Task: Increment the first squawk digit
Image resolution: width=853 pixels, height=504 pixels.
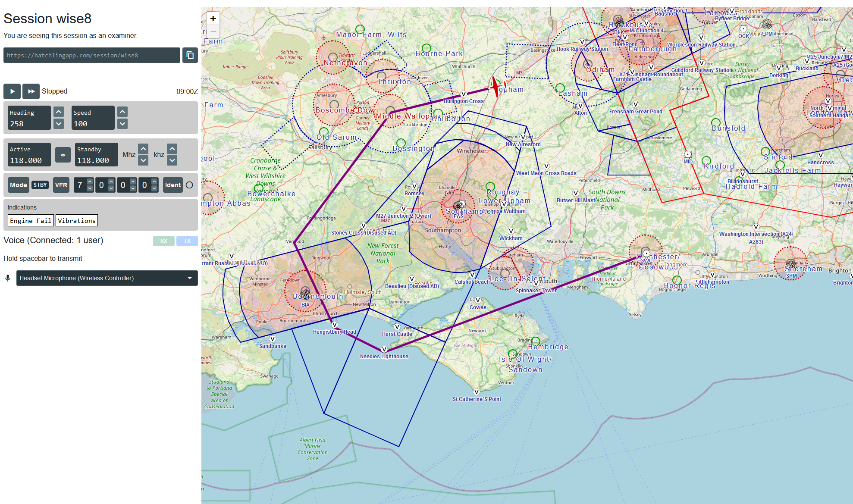Action: (90, 182)
